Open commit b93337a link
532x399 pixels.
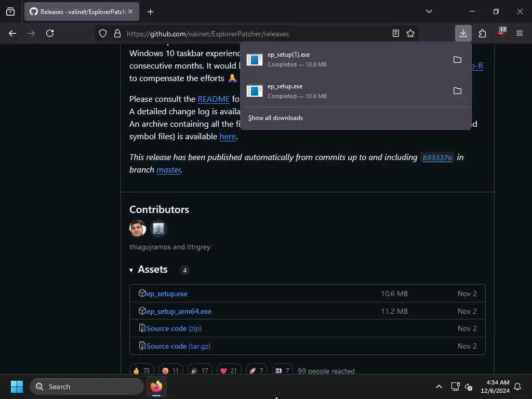(437, 157)
